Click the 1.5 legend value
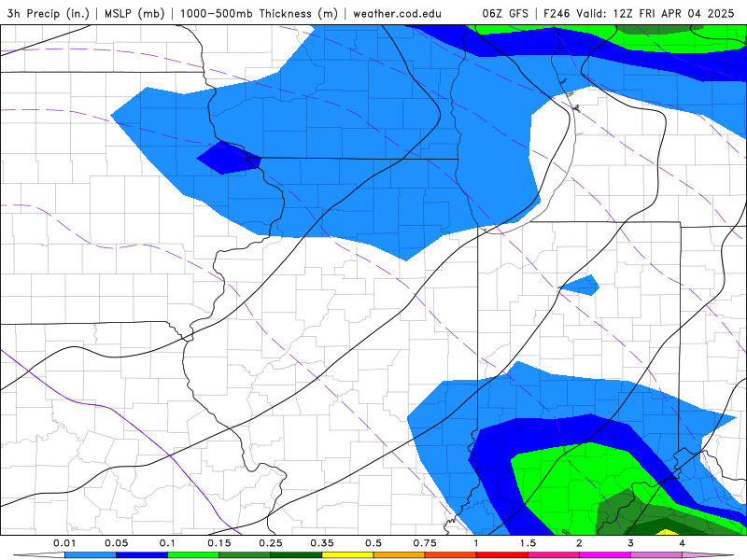 [x=528, y=543]
